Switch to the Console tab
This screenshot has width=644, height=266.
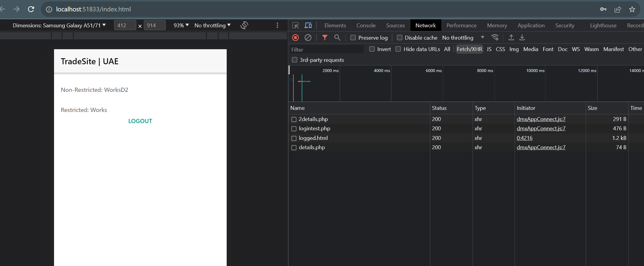tap(366, 26)
